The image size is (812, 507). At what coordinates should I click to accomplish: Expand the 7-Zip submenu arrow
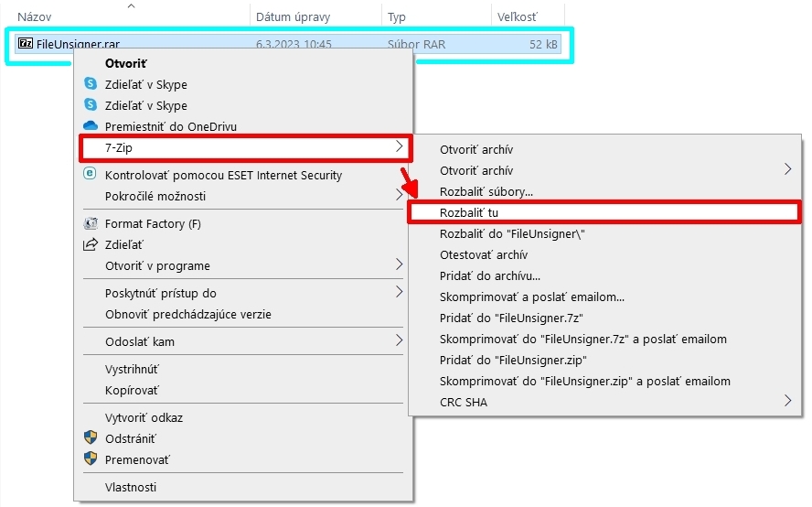399,146
